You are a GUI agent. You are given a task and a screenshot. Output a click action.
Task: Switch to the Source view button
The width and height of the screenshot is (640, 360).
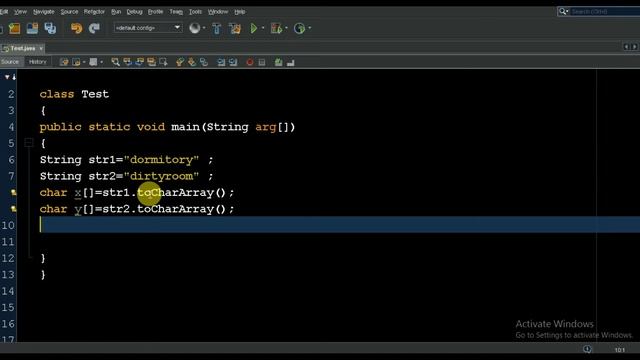pos(10,62)
